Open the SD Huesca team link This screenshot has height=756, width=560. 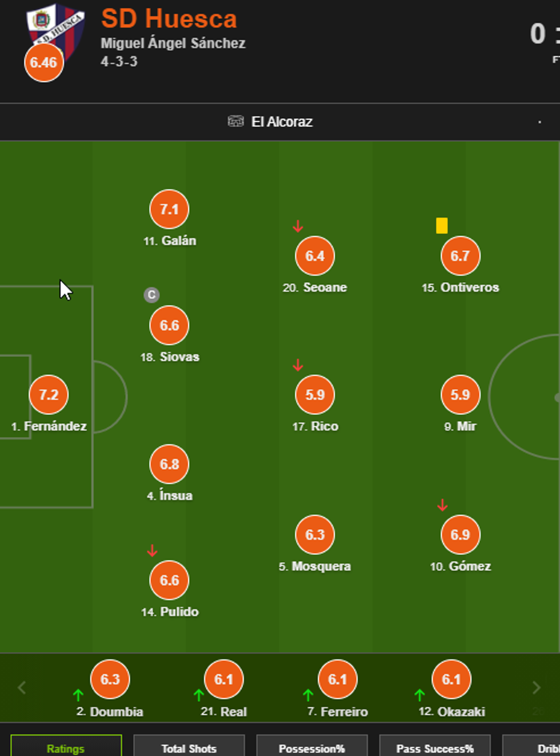tap(169, 19)
